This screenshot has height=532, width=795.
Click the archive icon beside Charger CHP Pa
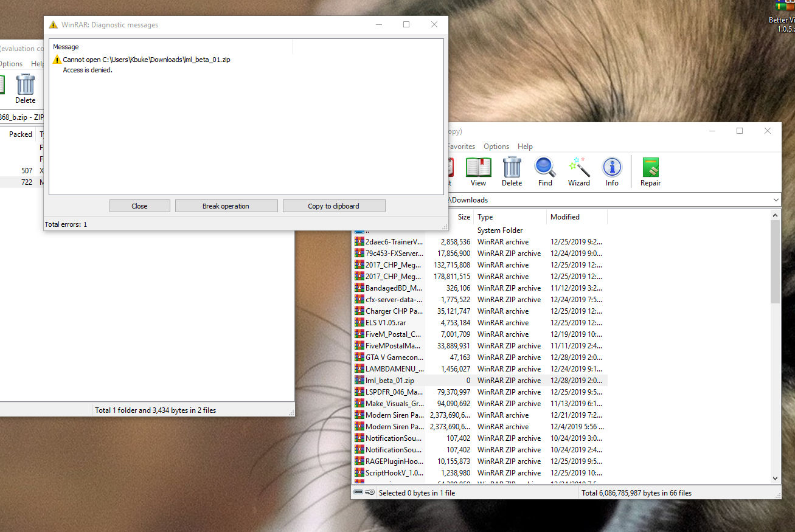(359, 311)
